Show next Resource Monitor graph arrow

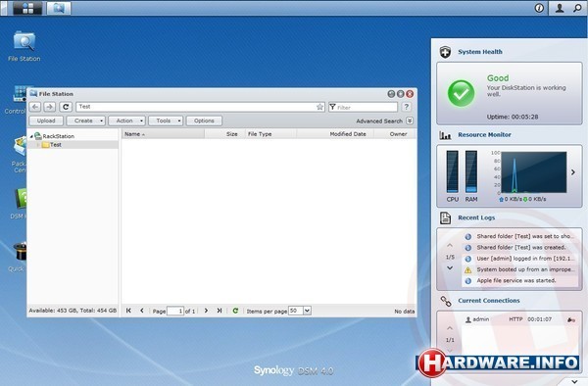click(x=573, y=172)
